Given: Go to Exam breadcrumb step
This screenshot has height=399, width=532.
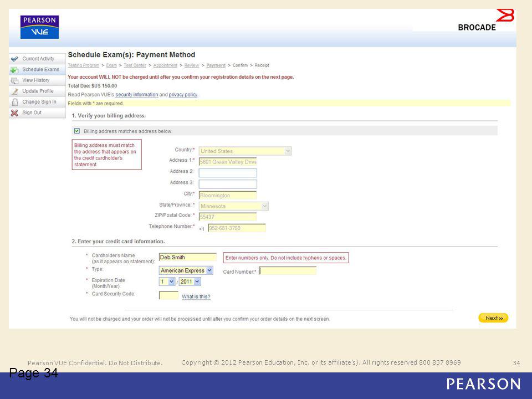Looking at the screenshot, I should (111, 65).
